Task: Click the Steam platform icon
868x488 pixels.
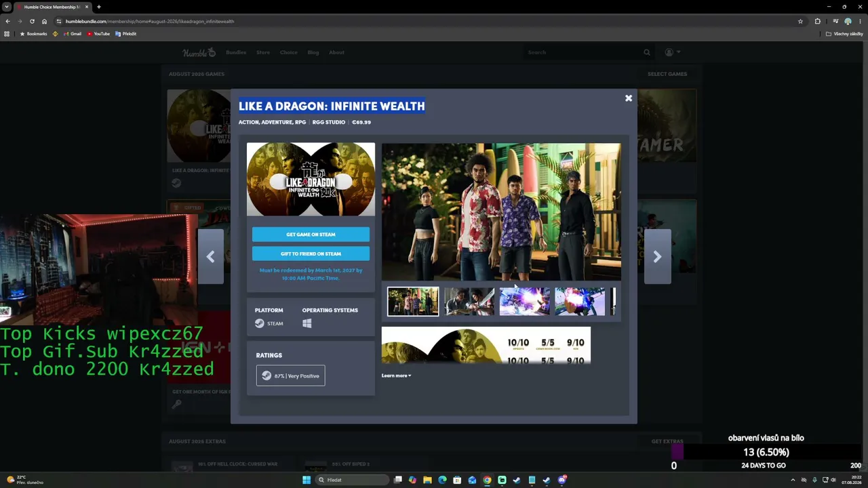Action: click(x=260, y=323)
